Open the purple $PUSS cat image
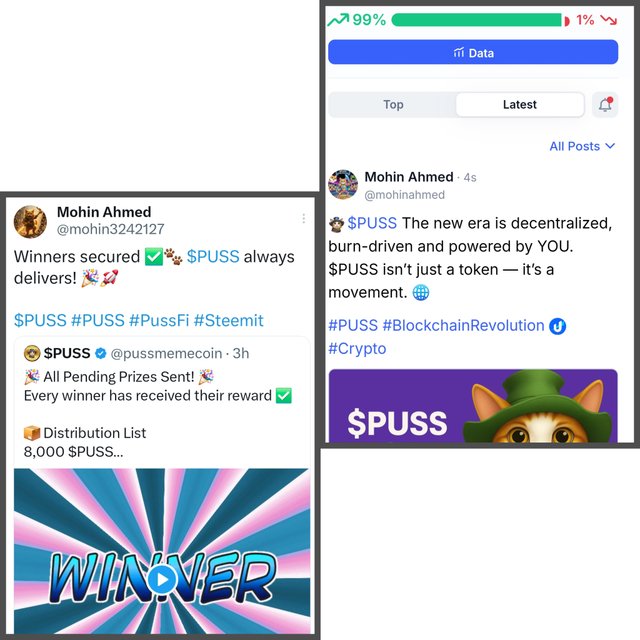Image resolution: width=640 pixels, height=640 pixels. pyautogui.click(x=473, y=406)
